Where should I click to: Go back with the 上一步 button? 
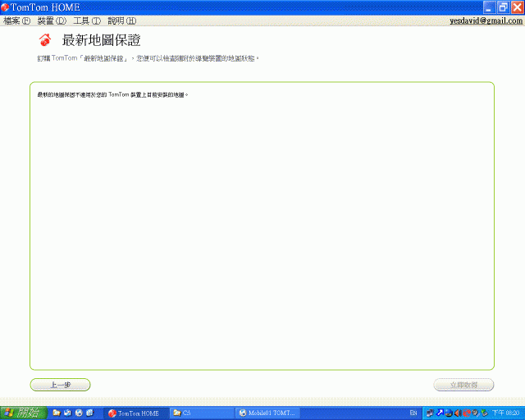tap(60, 385)
